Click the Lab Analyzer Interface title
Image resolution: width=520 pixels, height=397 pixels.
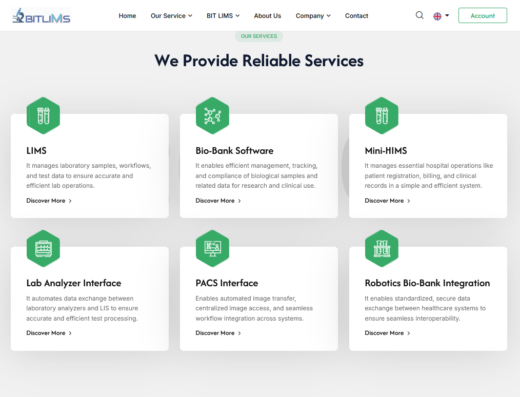click(x=74, y=283)
